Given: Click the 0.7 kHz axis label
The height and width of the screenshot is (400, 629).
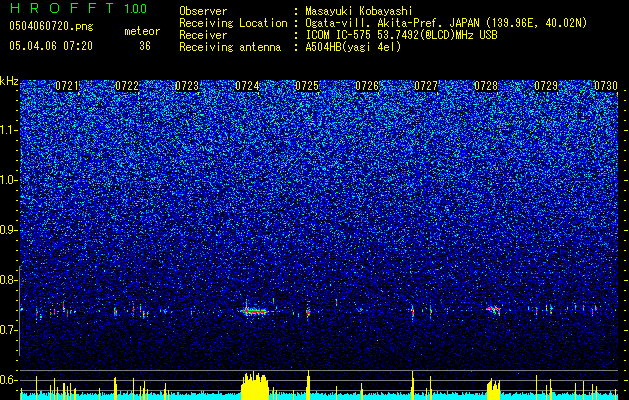Looking at the screenshot, I should [9, 330].
